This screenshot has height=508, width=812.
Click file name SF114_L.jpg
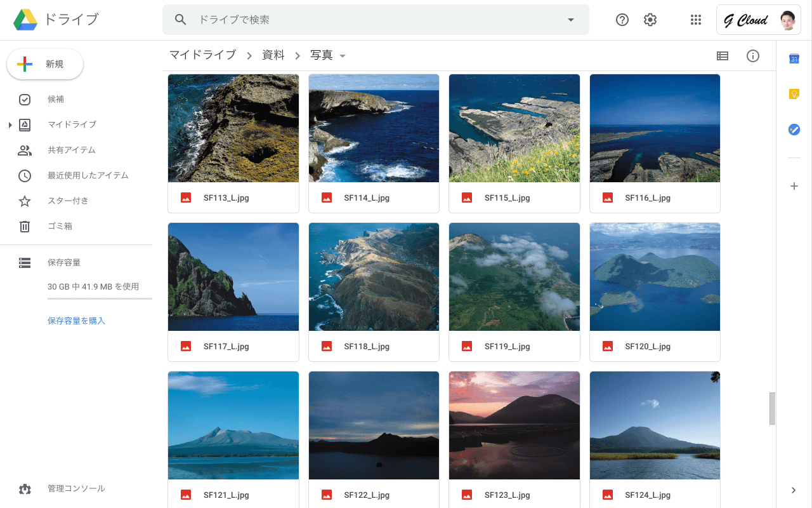click(367, 198)
